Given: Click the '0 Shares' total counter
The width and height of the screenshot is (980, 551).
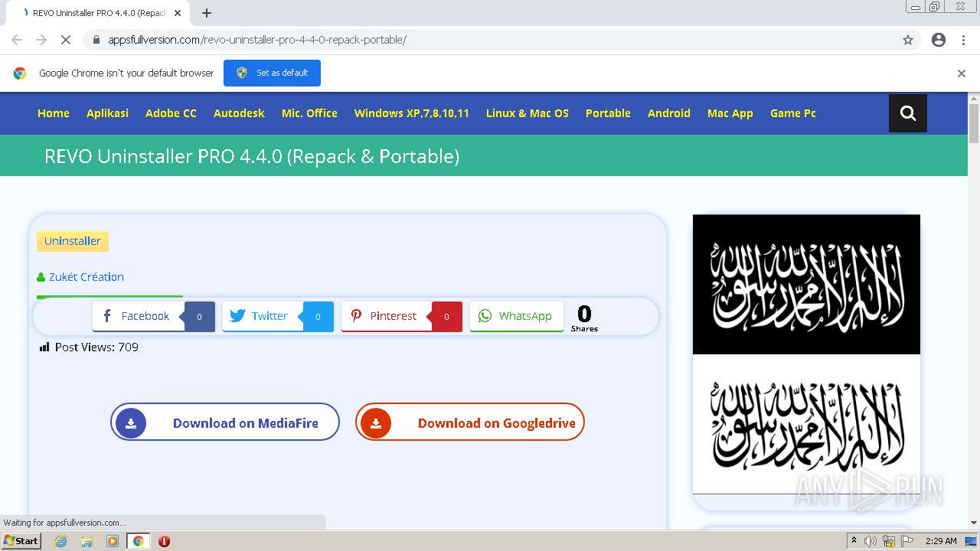Looking at the screenshot, I should [x=584, y=318].
